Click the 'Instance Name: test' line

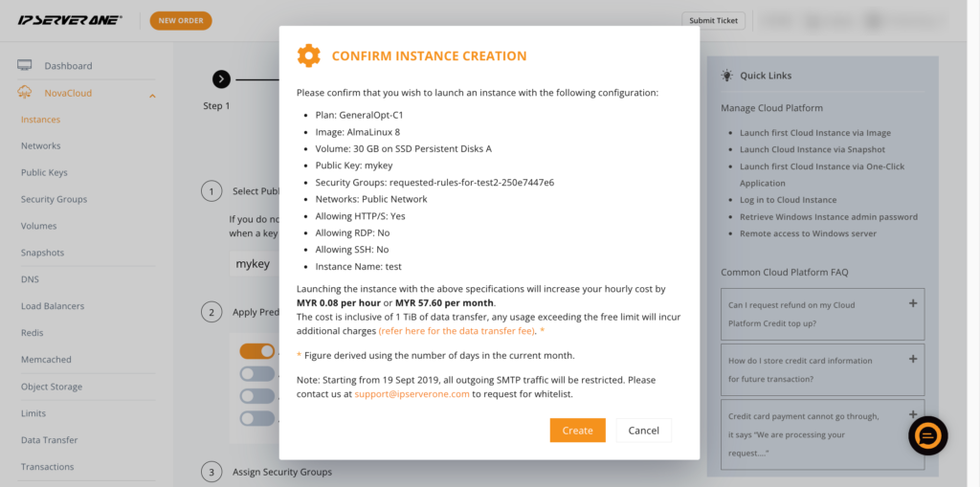click(x=358, y=266)
